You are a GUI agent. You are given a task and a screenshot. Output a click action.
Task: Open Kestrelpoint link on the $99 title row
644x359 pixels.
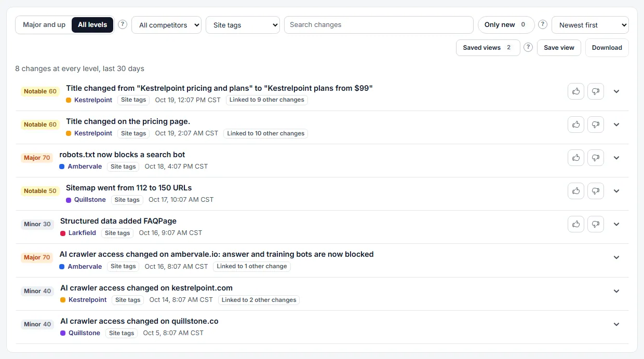click(x=93, y=100)
